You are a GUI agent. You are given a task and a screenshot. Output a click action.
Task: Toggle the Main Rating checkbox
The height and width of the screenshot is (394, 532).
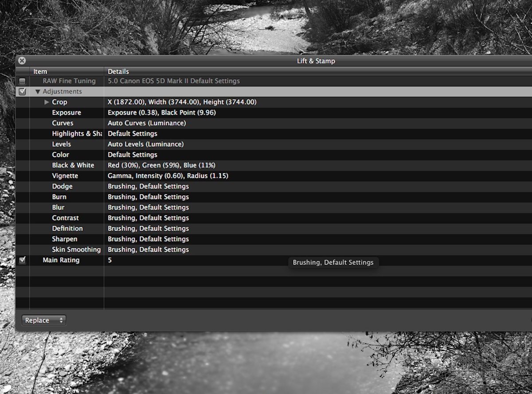23,260
